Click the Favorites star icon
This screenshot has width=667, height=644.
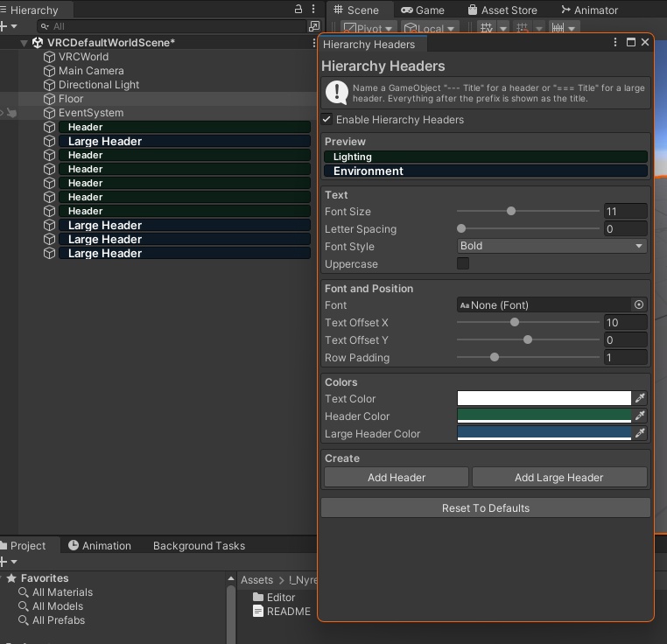click(x=11, y=578)
